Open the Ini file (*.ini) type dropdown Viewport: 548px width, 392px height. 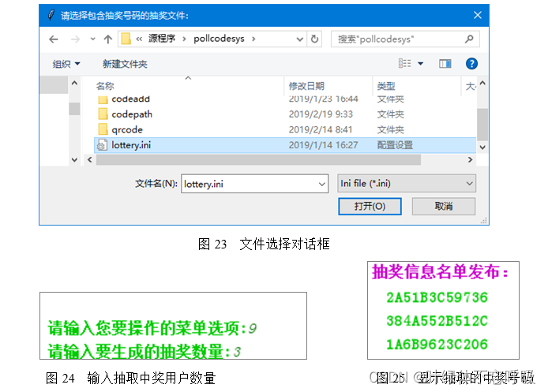pyautogui.click(x=407, y=184)
